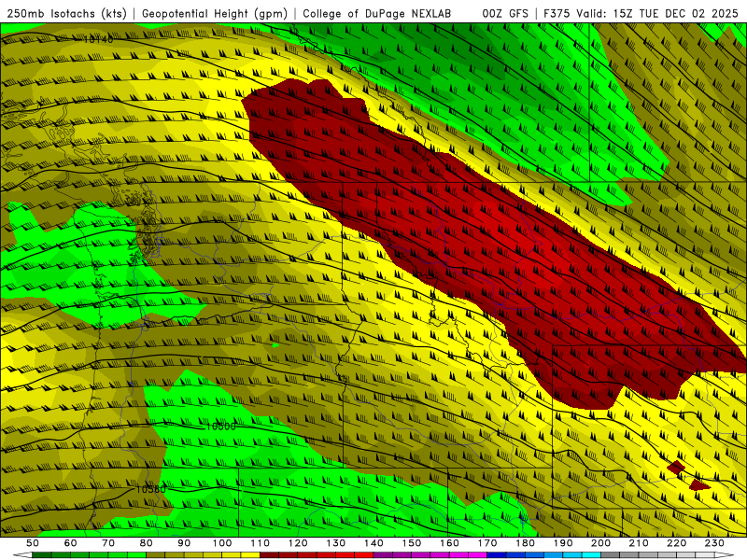Click the colorbar label 100
The width and height of the screenshot is (747, 560).
222,543
